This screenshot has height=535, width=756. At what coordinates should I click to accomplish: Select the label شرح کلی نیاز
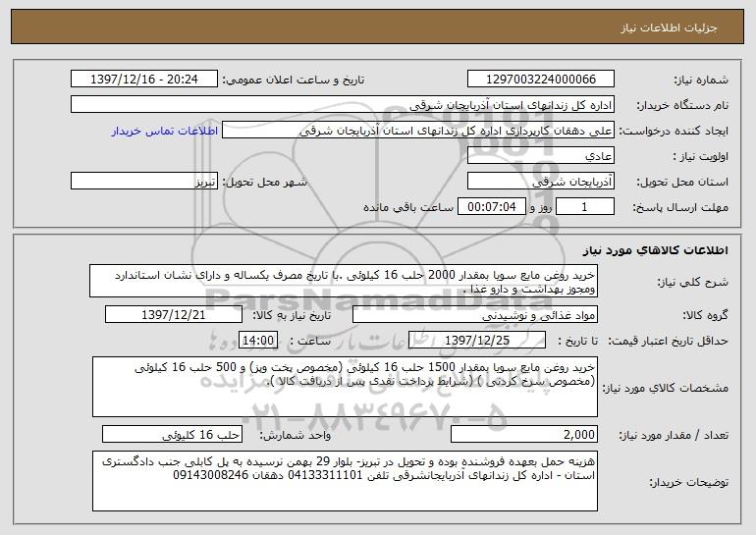coord(693,283)
